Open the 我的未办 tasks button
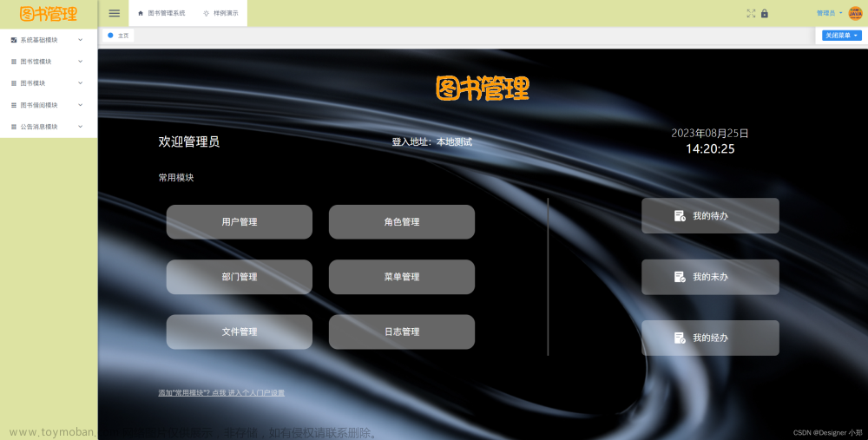Viewport: 868px width, 440px height. click(710, 277)
